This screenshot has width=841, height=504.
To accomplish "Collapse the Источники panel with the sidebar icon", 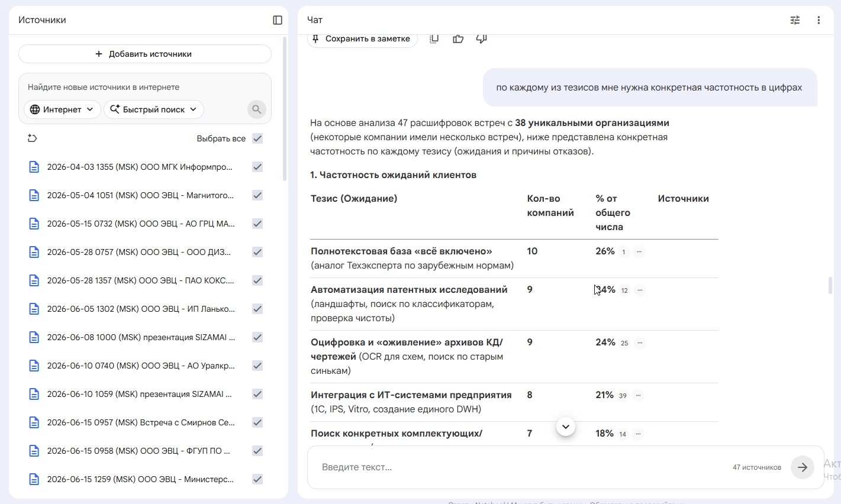I will tap(278, 20).
